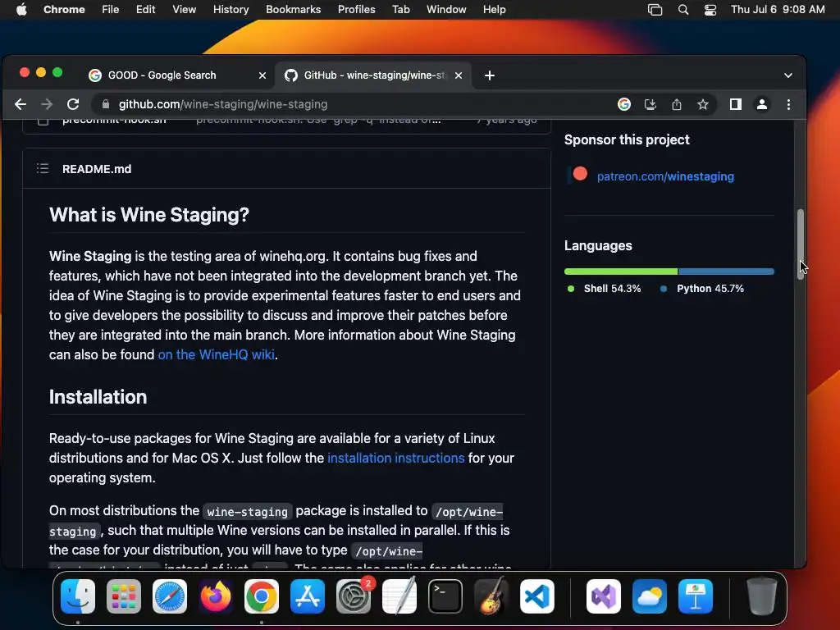This screenshot has width=840, height=630.
Task: Click Shell 54.3% language entry
Action: (x=604, y=288)
